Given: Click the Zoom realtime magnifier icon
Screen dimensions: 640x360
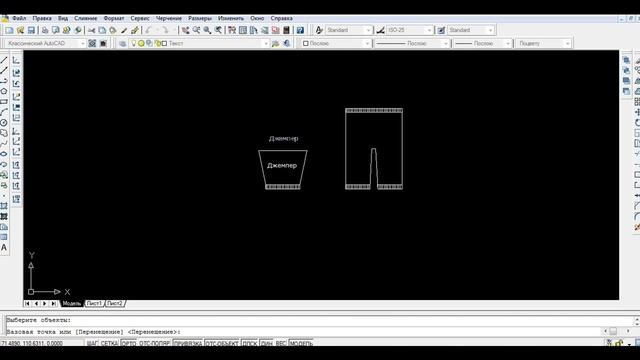Looking at the screenshot, I should (x=196, y=30).
